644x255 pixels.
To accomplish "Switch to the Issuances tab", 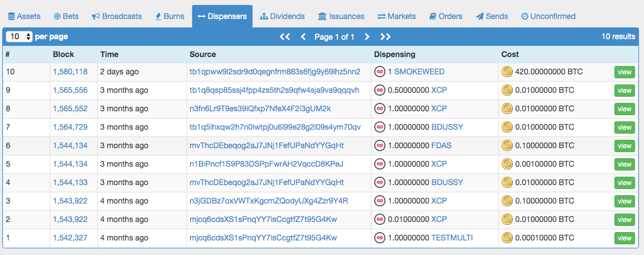I will tap(341, 16).
